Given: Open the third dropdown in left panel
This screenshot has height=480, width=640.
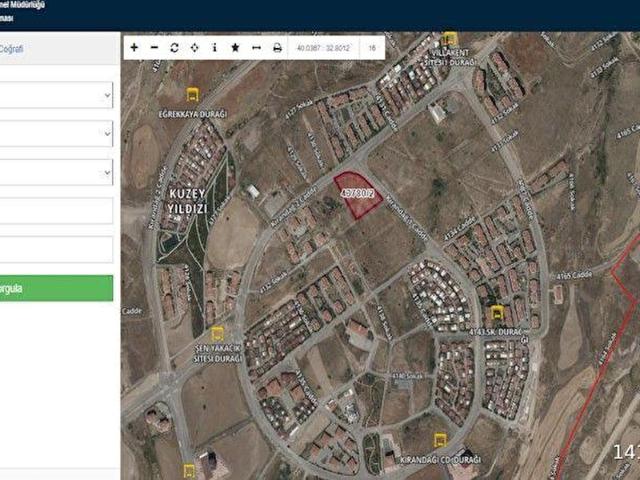Looking at the screenshot, I should (x=56, y=172).
